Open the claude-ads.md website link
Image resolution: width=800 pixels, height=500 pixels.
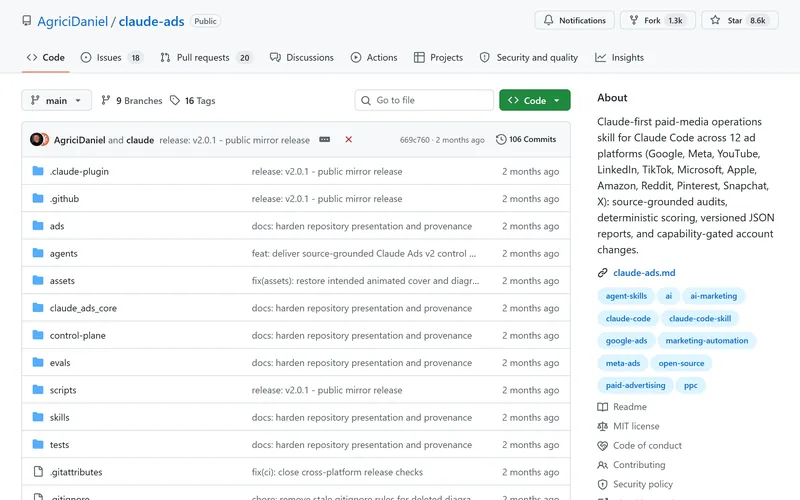tap(644, 272)
